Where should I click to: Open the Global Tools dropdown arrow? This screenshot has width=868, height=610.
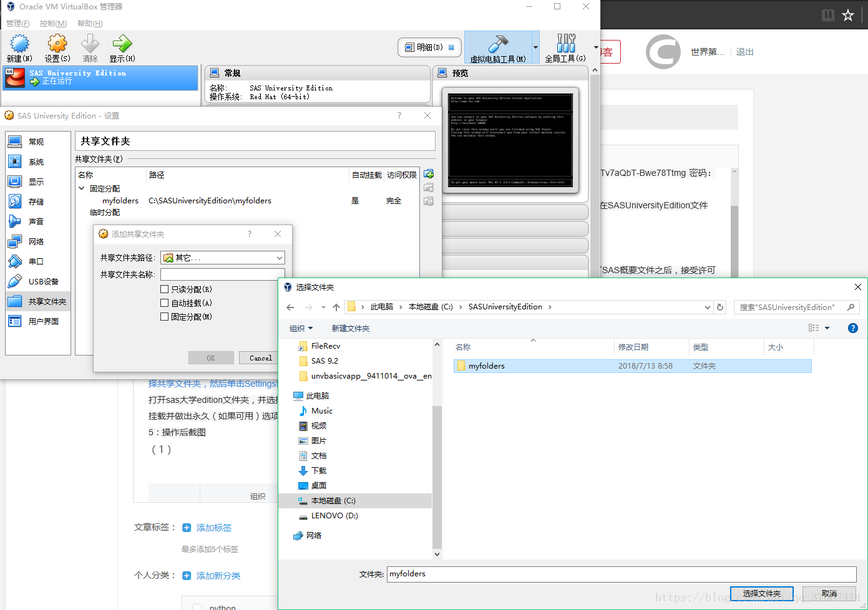[595, 47]
